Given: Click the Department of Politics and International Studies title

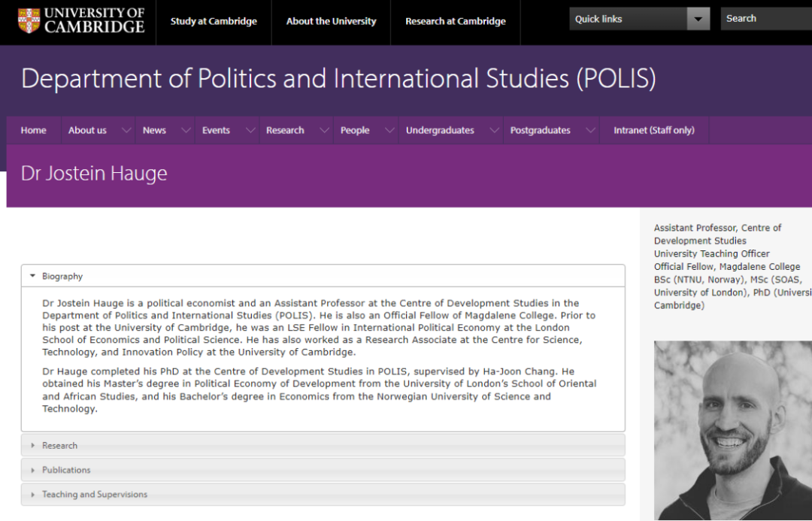Looking at the screenshot, I should pos(338,79).
